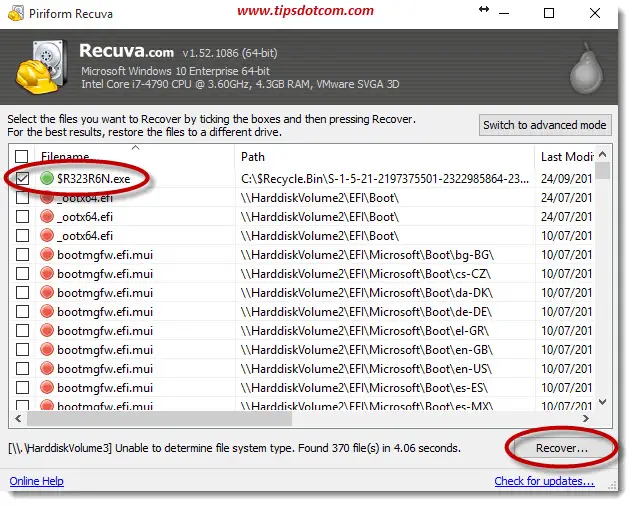Image resolution: width=633 pixels, height=506 pixels.
Task: Open the Check for updates... link
Action: coord(544,481)
